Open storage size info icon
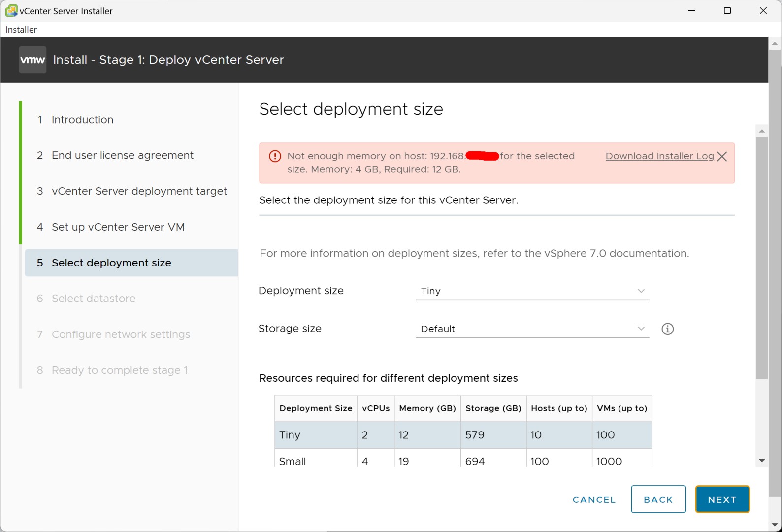The width and height of the screenshot is (782, 532). pos(668,329)
